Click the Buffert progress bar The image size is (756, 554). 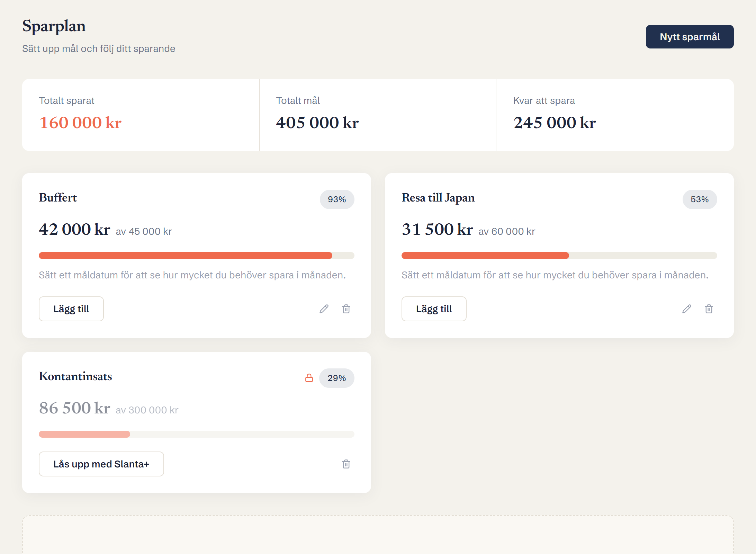197,256
